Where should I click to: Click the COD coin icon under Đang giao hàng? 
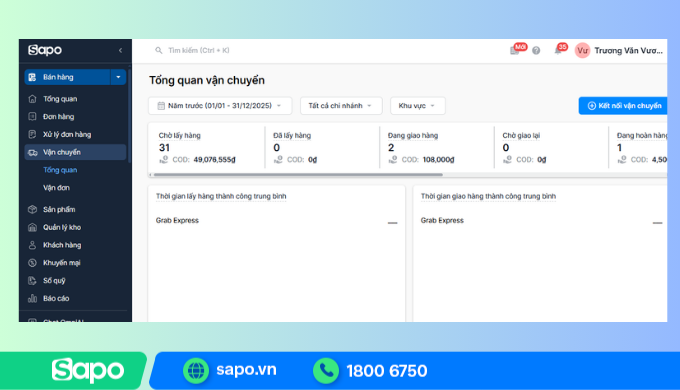coord(393,160)
